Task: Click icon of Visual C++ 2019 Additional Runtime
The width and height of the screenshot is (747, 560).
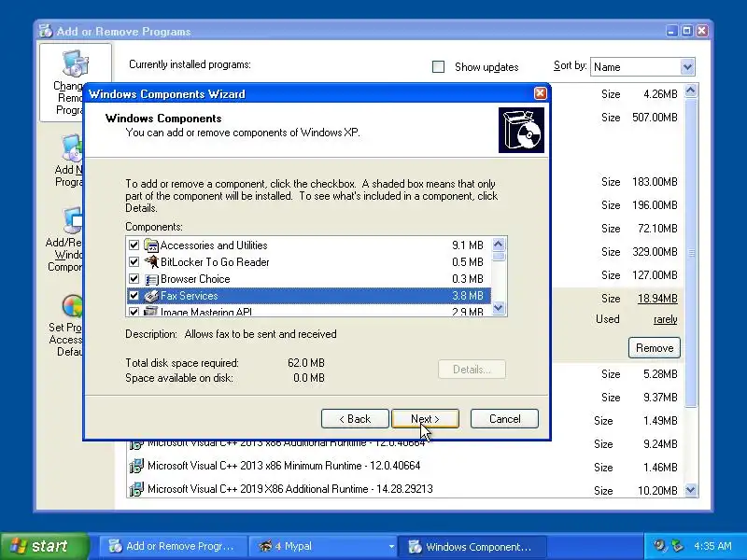Action: [136, 489]
